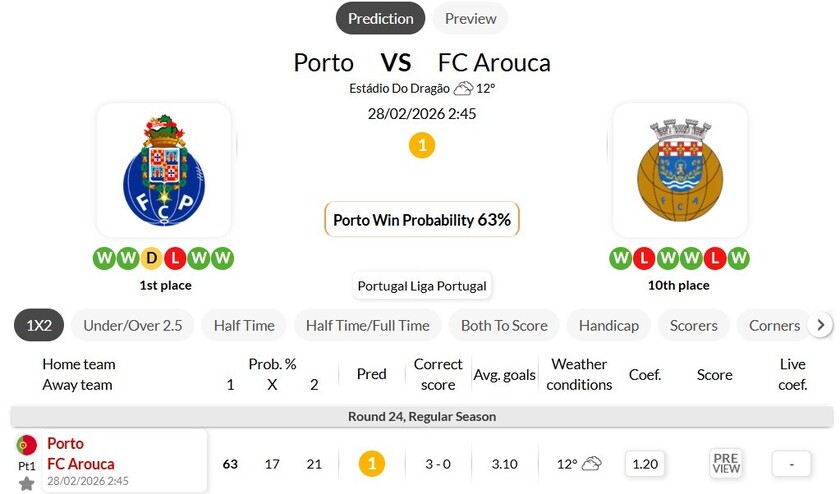
Task: Click the yellow prediction 1 badge in the match row
Action: pyautogui.click(x=371, y=464)
